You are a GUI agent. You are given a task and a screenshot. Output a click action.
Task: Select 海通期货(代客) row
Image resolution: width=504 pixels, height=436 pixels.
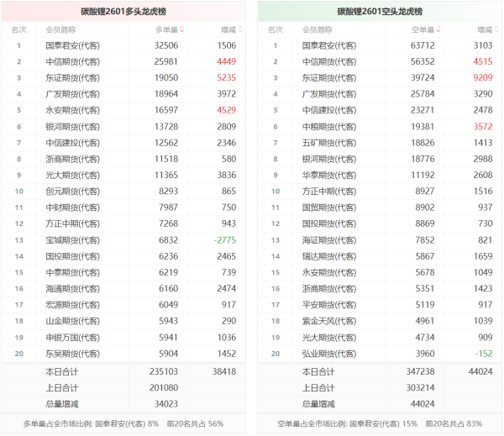pyautogui.click(x=123, y=289)
